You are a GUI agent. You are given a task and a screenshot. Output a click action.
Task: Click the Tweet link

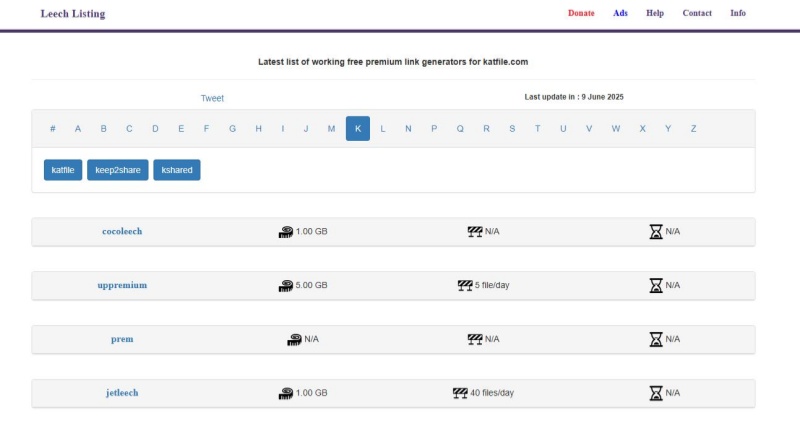pos(212,98)
